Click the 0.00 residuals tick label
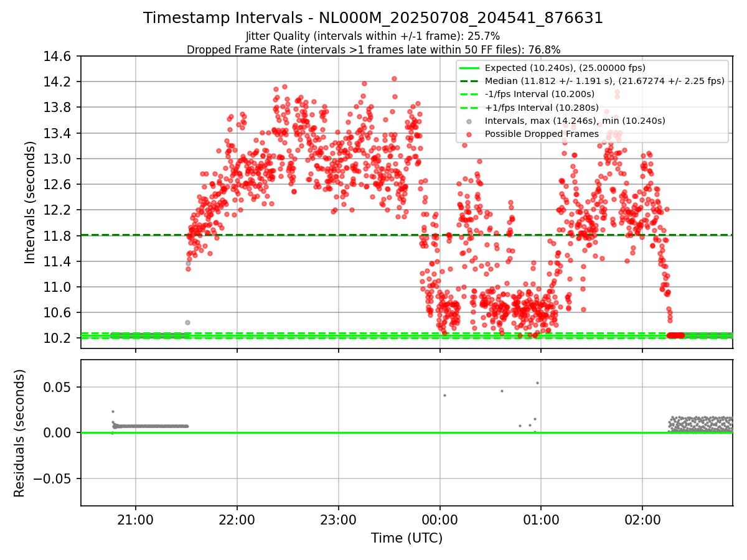This screenshot has height=560, width=747. tap(59, 432)
